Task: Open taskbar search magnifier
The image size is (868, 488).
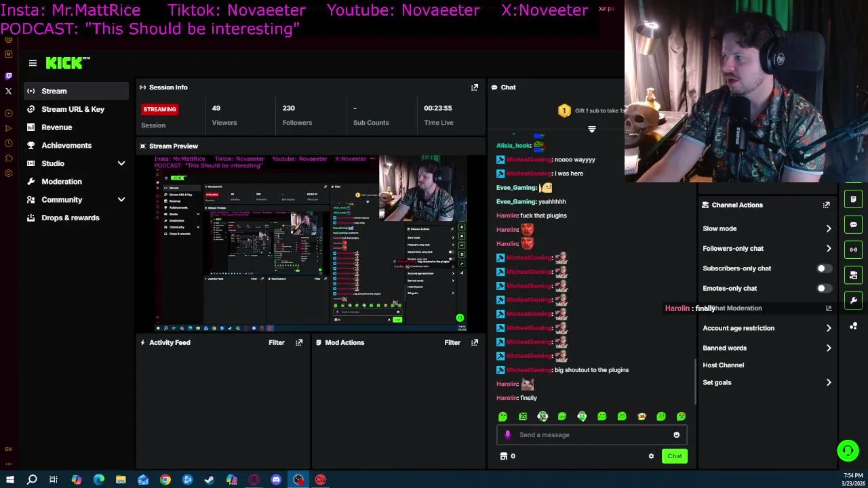Action: coord(32,480)
